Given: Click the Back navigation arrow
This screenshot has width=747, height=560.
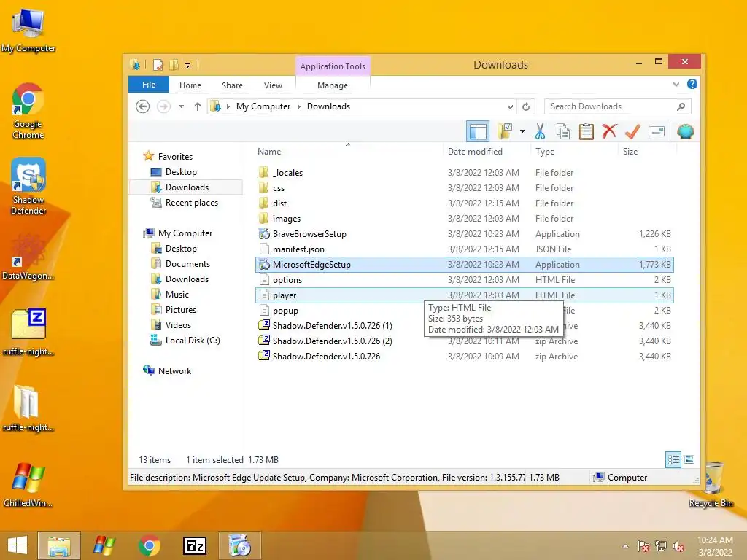Looking at the screenshot, I should pos(142,106).
